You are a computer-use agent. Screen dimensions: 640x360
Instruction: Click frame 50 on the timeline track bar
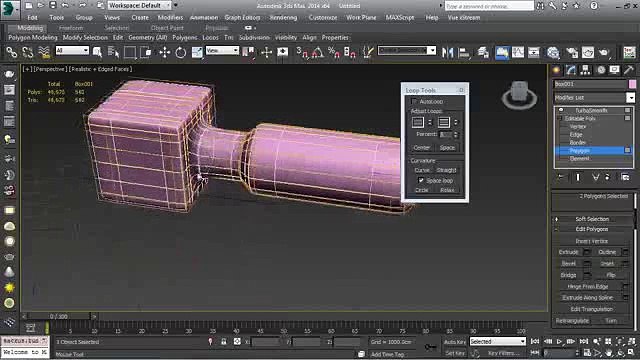click(x=284, y=329)
